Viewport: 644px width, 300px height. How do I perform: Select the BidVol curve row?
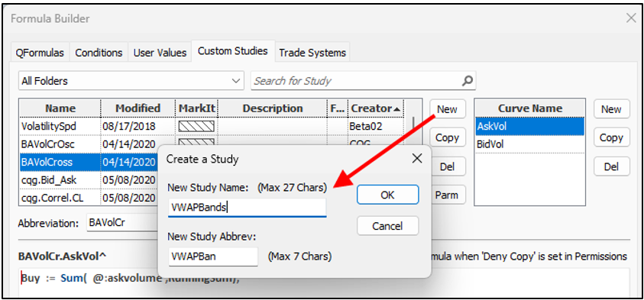530,144
